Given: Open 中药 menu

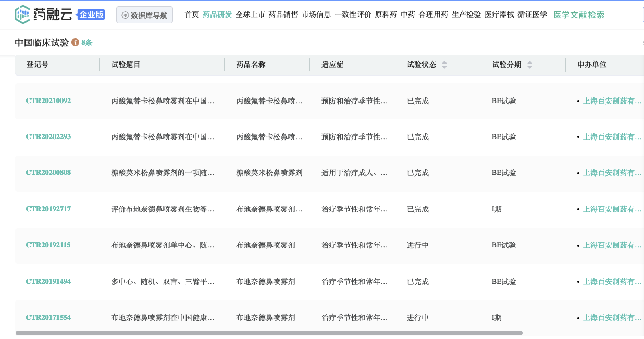Looking at the screenshot, I should coord(408,15).
